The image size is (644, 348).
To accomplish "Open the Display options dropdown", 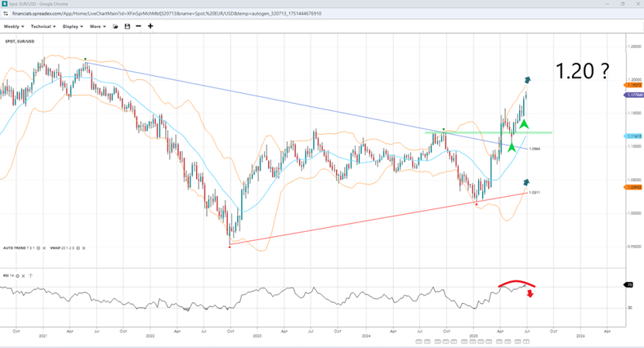I will coord(73,26).
